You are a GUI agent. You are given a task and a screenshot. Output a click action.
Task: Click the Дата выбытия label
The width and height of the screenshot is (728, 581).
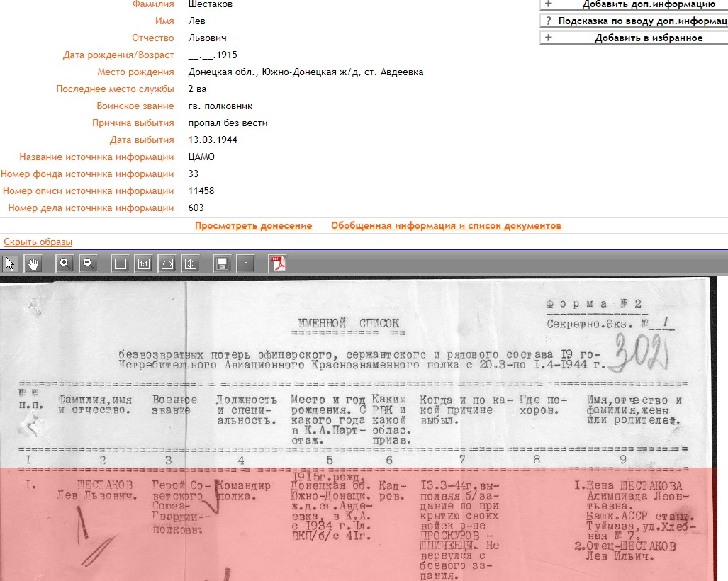pos(142,140)
